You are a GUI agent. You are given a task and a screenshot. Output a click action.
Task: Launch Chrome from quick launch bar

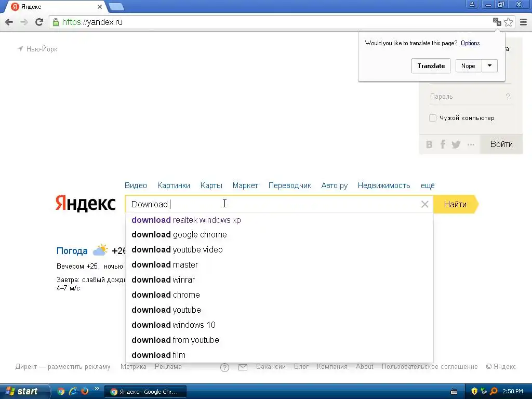(61, 392)
